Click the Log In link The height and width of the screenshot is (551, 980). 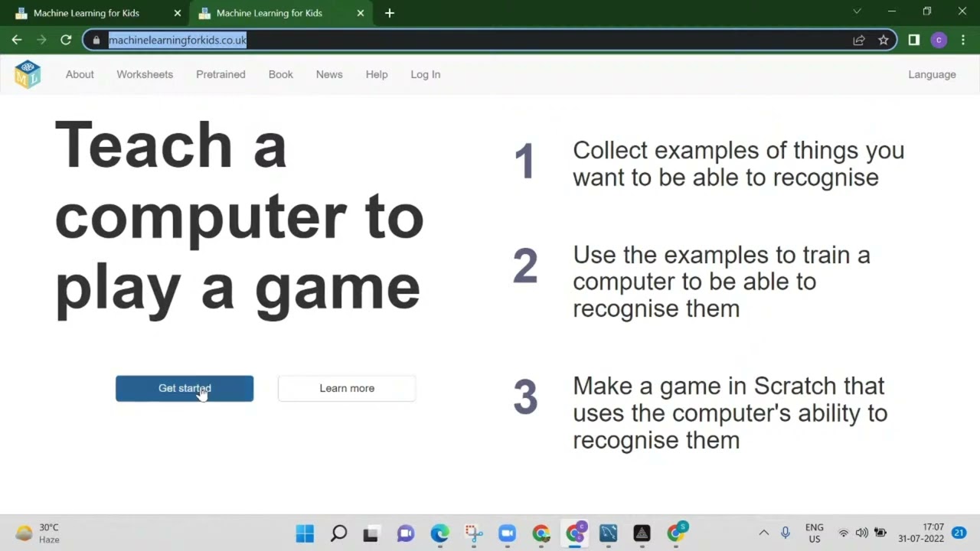[x=426, y=74]
